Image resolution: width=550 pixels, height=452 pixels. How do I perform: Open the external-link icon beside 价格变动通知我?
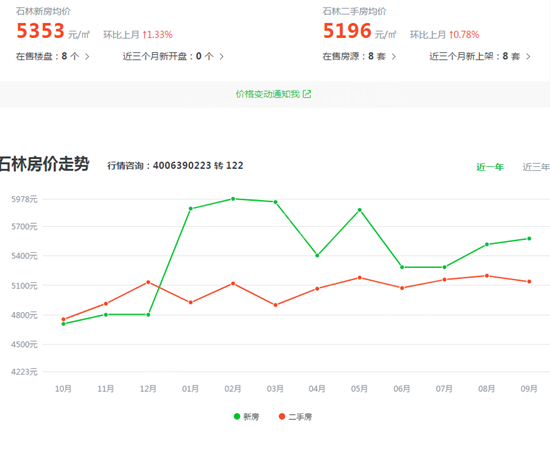click(307, 94)
